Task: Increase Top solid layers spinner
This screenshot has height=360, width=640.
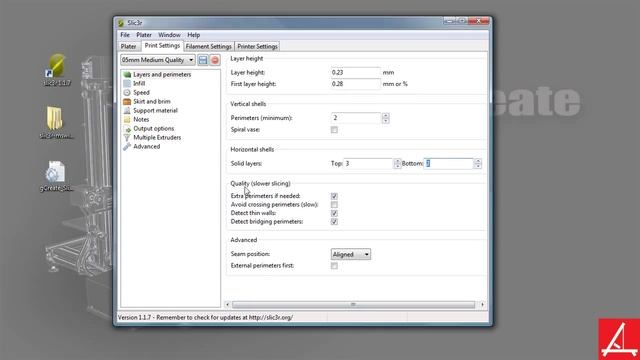Action: click(x=397, y=161)
